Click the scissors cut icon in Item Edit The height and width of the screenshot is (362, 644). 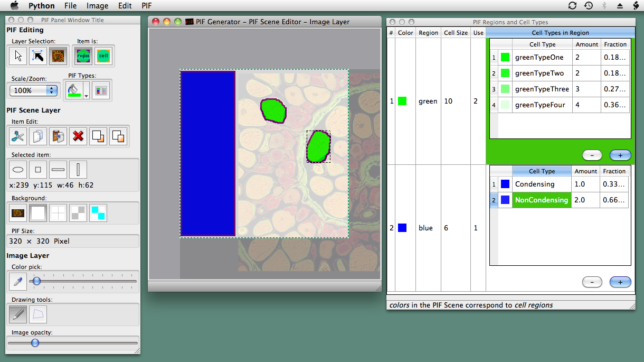[18, 136]
